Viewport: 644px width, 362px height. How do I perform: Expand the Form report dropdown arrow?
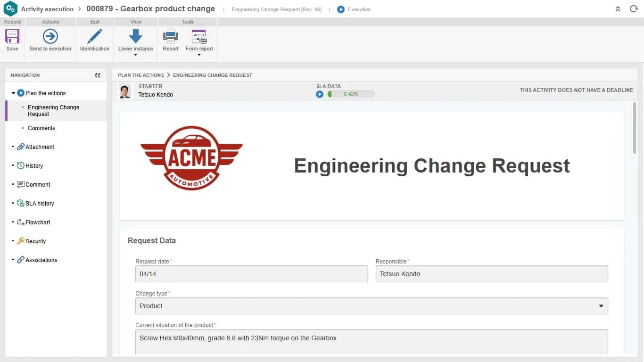point(199,55)
